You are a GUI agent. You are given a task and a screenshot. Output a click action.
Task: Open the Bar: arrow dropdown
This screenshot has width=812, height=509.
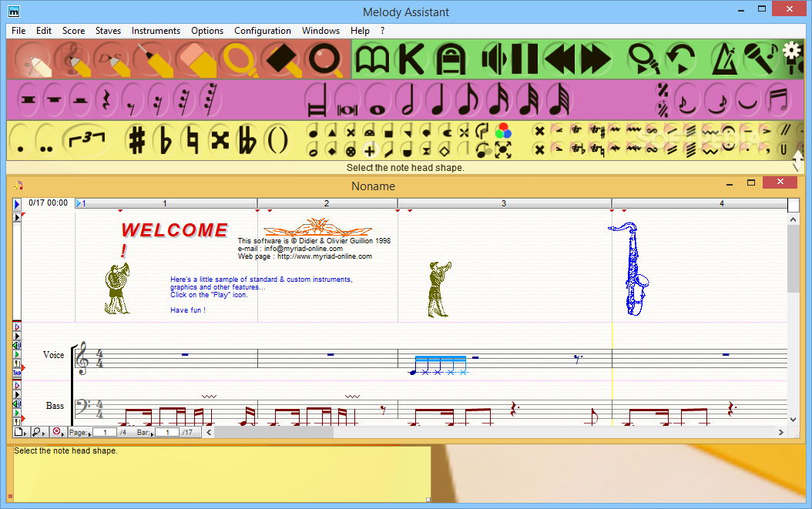[x=152, y=434]
